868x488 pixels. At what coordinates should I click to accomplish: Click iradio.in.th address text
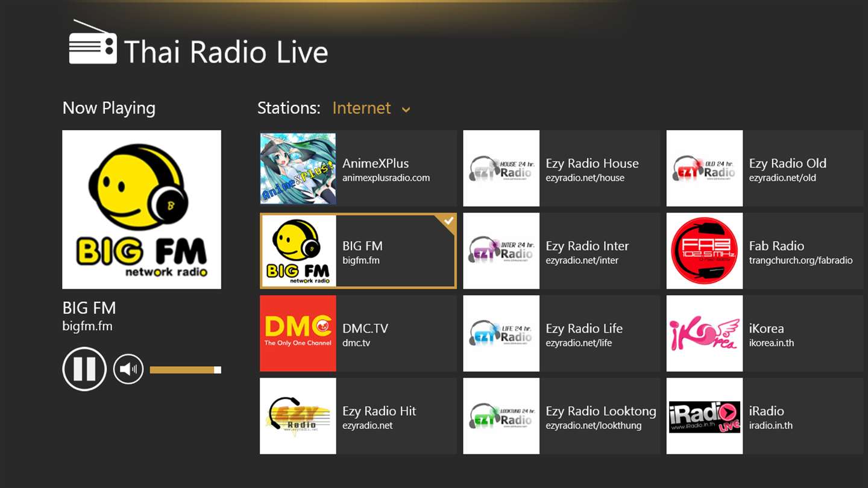(771, 425)
